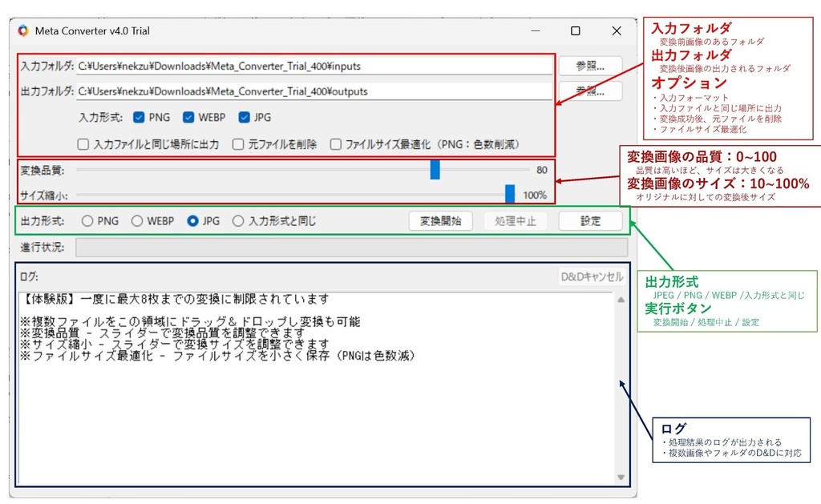821x504 pixels.
Task: Select 入力形式と同じ output radio button
Action: point(238,221)
